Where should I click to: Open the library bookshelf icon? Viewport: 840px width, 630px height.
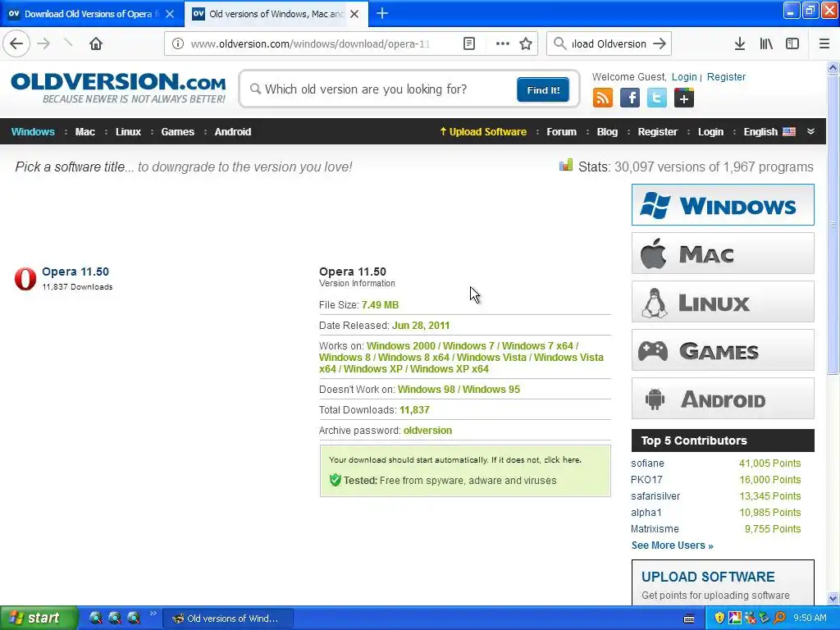pos(766,44)
